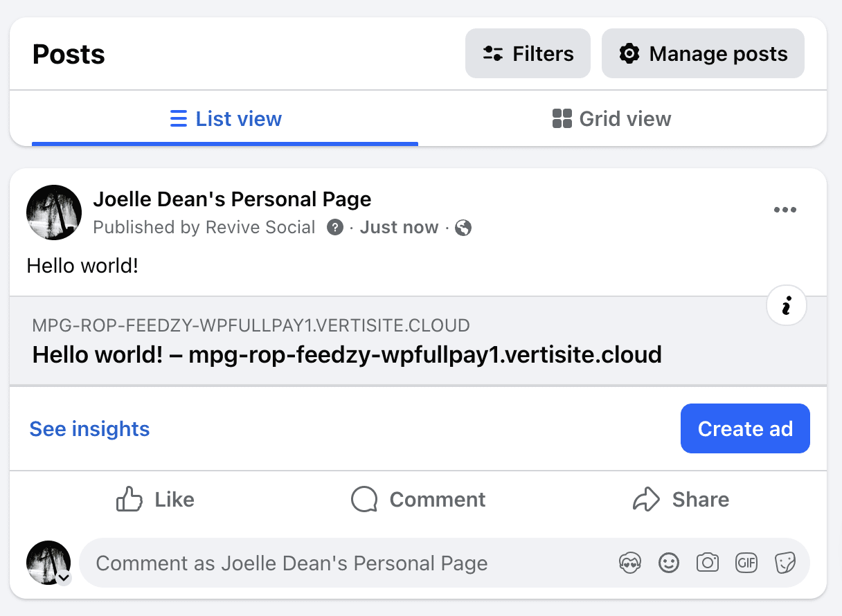
Task: Click the globe public audience icon
Action: pos(463,228)
